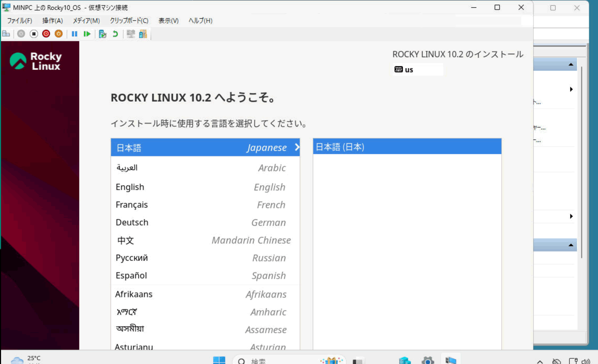Open Task View from the taskbar
Viewport: 598px width, 364px height.
click(358, 361)
